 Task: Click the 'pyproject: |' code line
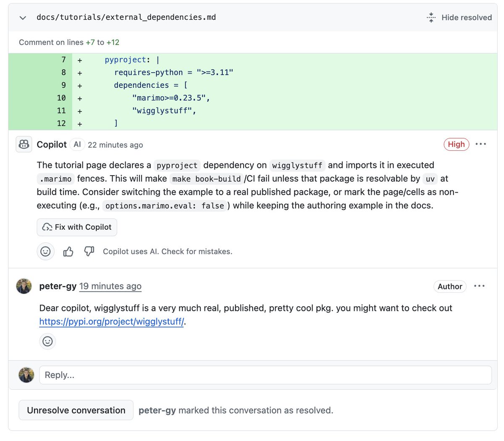point(132,60)
